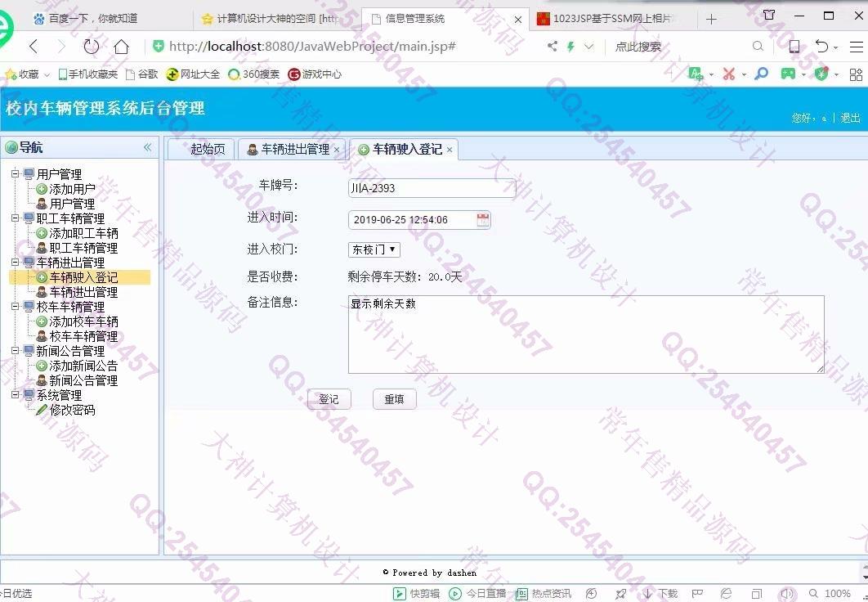868x602 pixels.
Task: Expand the 收藏 bookmarks dropdown arrow
Action: point(47,74)
